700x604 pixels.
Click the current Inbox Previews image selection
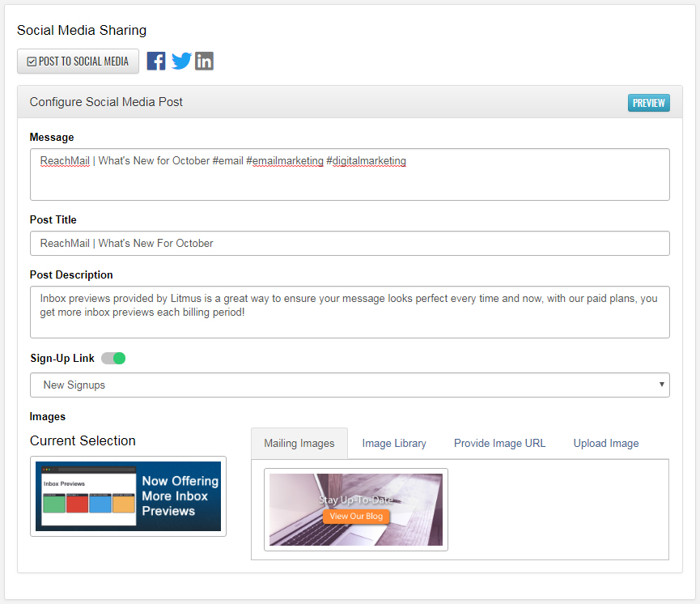pos(128,496)
